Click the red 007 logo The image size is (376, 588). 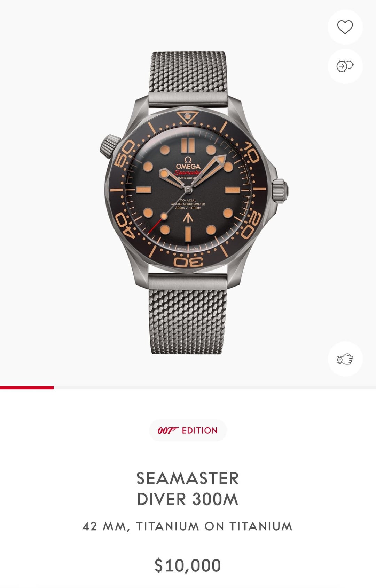tap(168, 430)
